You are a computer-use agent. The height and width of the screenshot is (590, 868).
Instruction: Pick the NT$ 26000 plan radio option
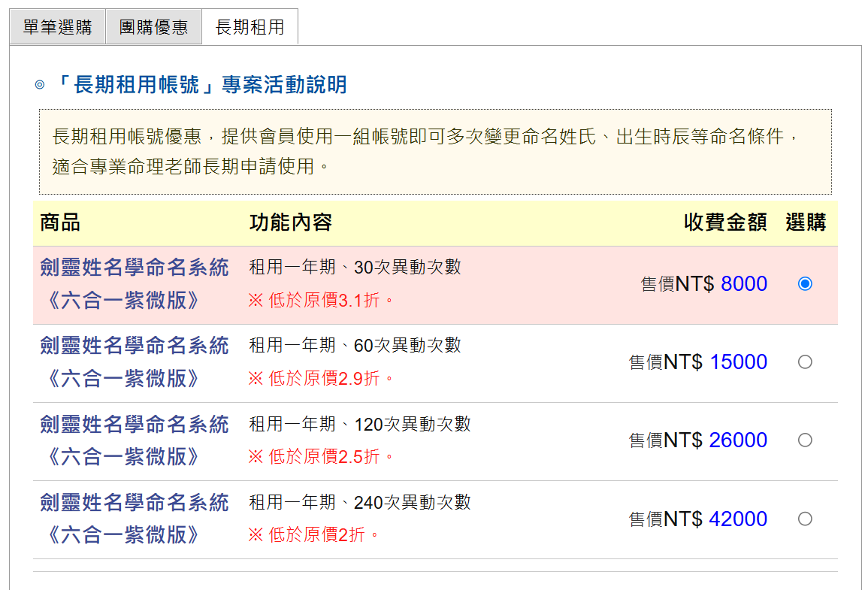[x=805, y=440]
